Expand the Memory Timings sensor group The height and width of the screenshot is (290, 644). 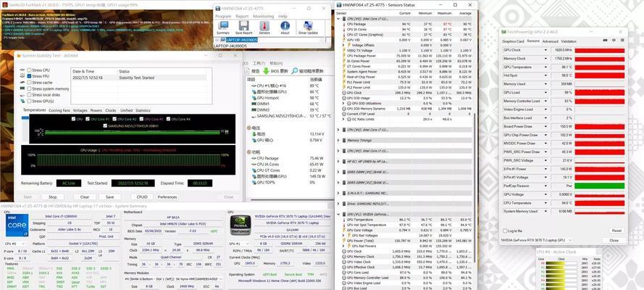coord(338,140)
